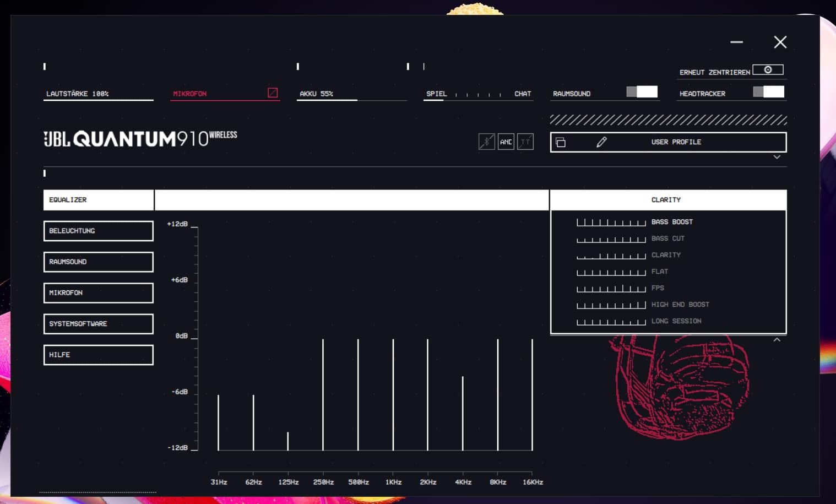
Task: Click the 4KHz equalizer band bar
Action: [463, 413]
